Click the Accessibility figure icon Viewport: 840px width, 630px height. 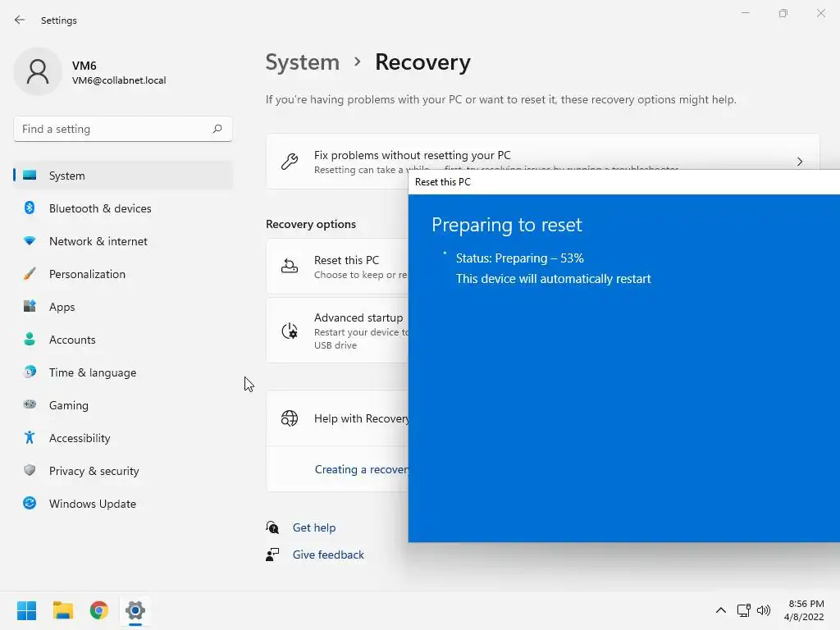point(30,438)
